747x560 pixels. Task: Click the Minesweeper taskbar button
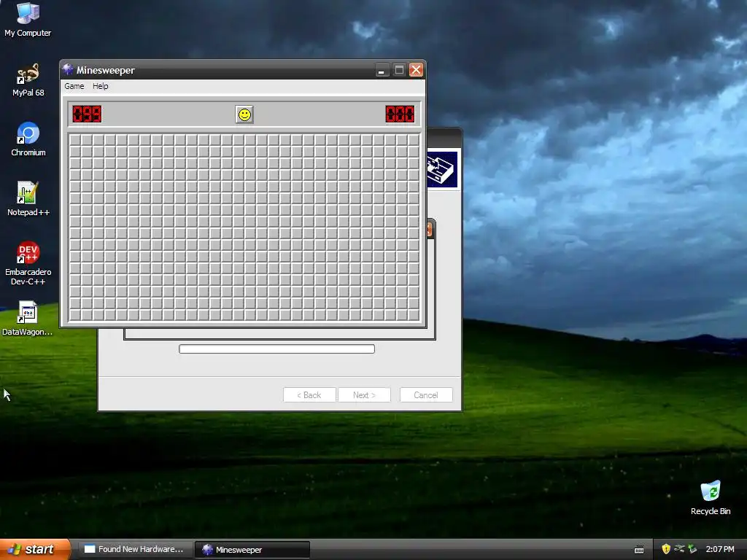click(x=252, y=550)
